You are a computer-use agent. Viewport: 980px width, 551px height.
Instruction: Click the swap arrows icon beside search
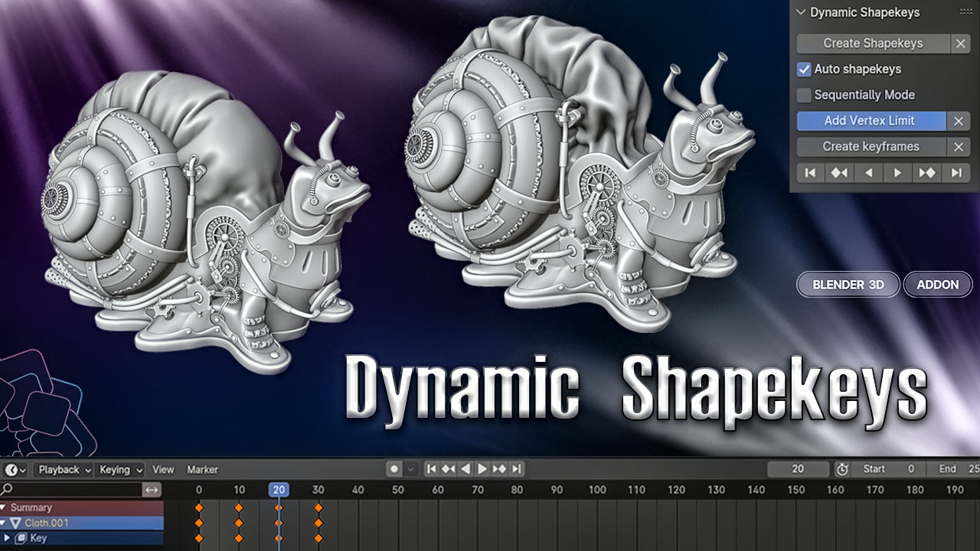pyautogui.click(x=152, y=489)
